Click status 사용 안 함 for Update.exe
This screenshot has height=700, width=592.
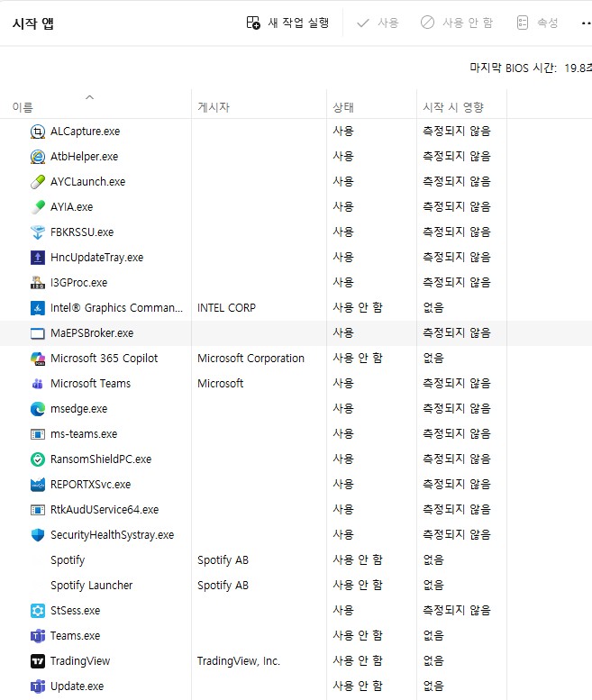click(x=358, y=686)
